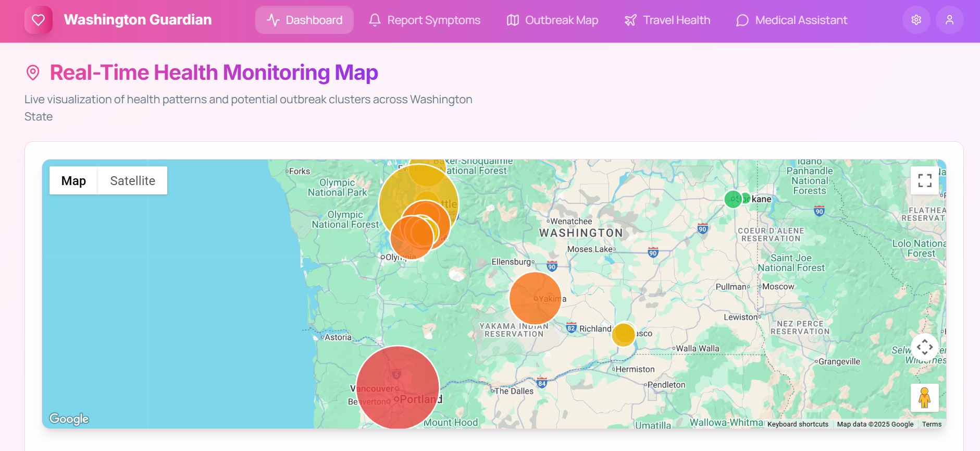Click the Ellensburg label on map

(511, 262)
